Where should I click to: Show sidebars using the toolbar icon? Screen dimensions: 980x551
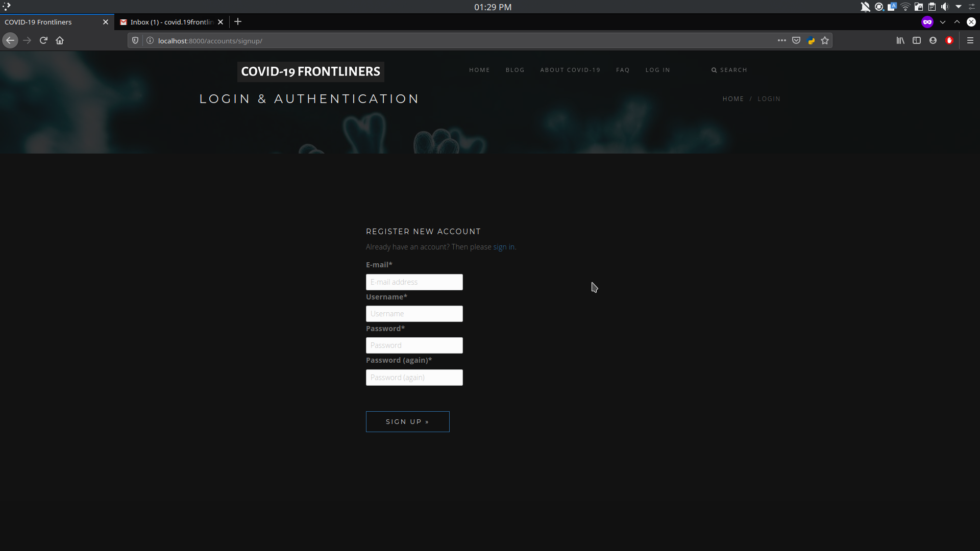[x=917, y=41]
